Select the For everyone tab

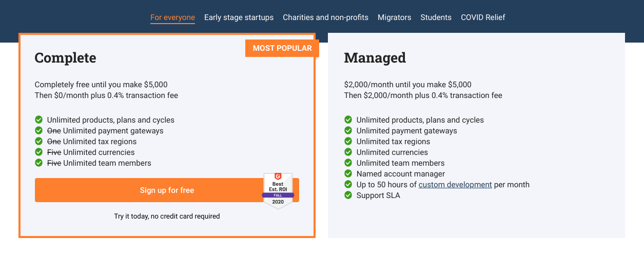172,17
